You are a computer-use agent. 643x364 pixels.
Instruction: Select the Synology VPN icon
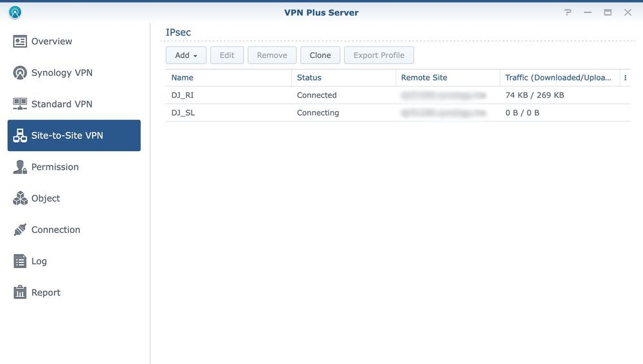tap(20, 73)
